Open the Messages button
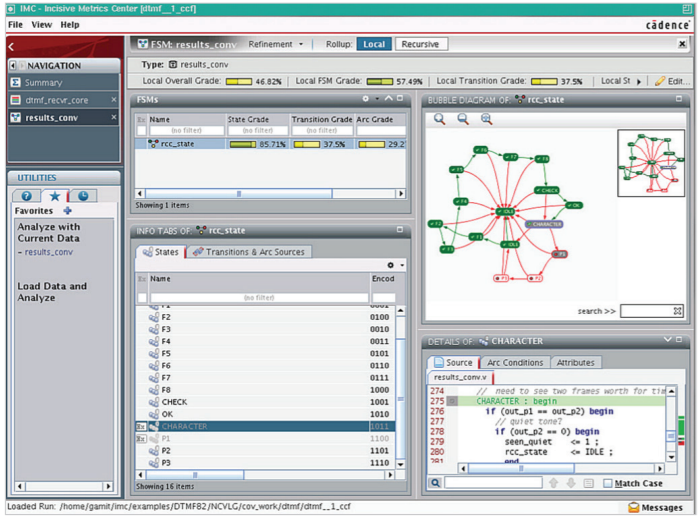Image resolution: width=698 pixels, height=518 pixels. click(655, 507)
